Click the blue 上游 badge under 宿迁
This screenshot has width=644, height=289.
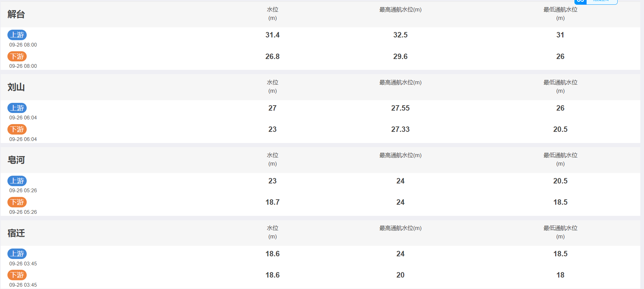tap(17, 254)
